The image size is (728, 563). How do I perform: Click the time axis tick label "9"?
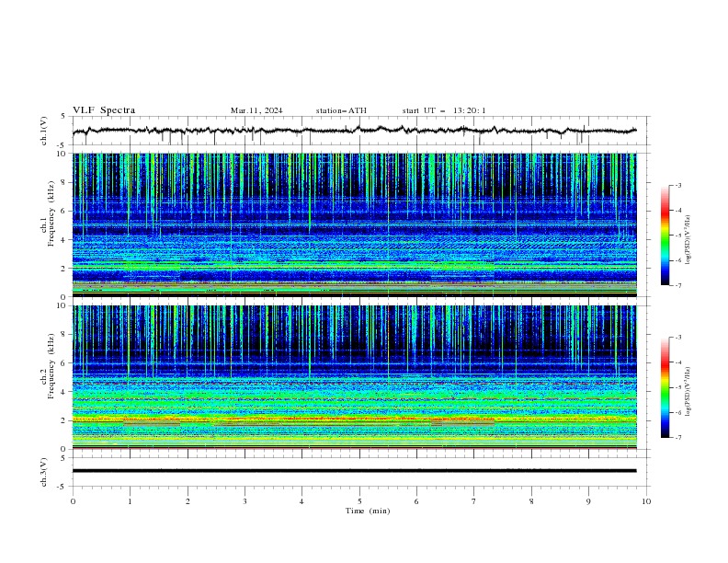tap(588, 501)
